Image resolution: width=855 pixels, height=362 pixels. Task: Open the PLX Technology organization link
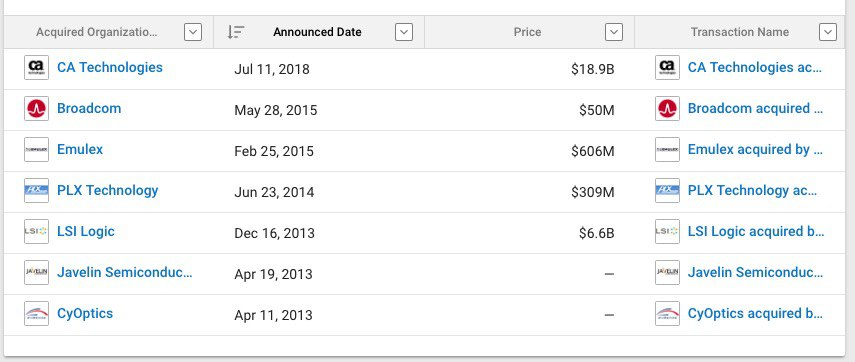point(108,190)
